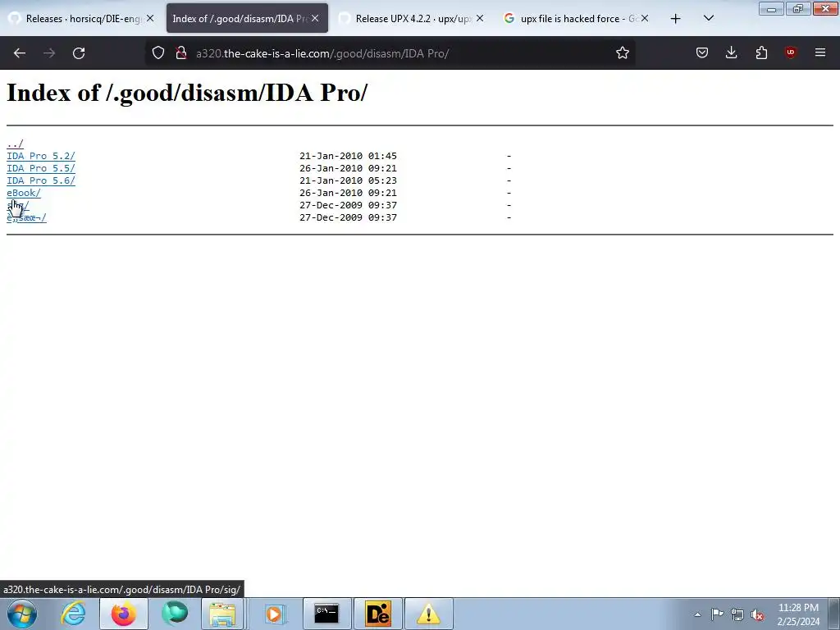Close the Index of /.good/disasm tab
Screen dimensions: 840x630
click(x=315, y=18)
